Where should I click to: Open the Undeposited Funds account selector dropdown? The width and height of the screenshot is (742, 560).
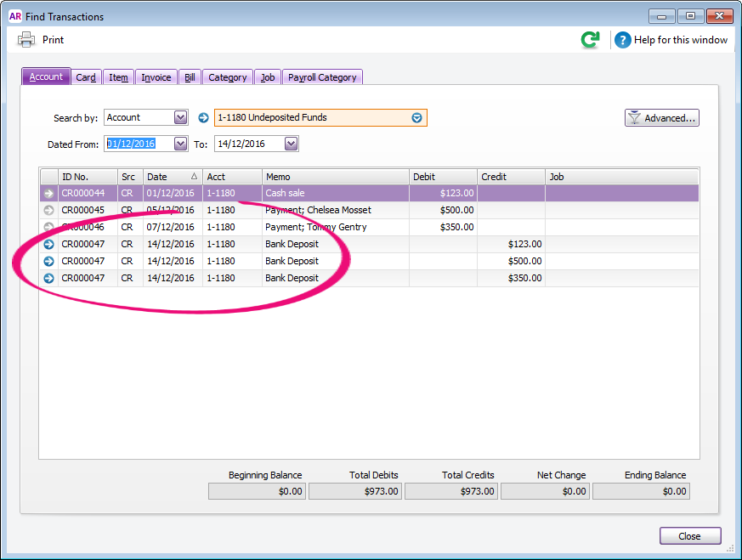417,117
